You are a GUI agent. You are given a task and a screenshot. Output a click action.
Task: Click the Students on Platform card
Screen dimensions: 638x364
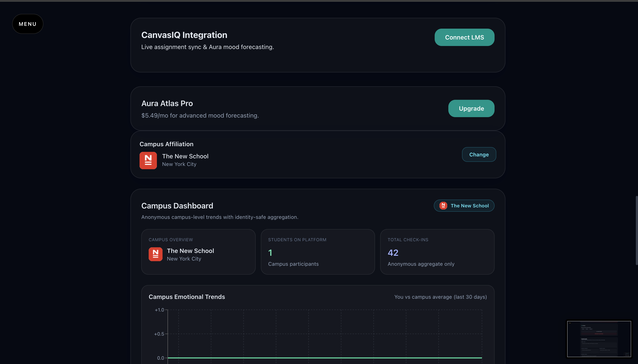click(x=317, y=251)
